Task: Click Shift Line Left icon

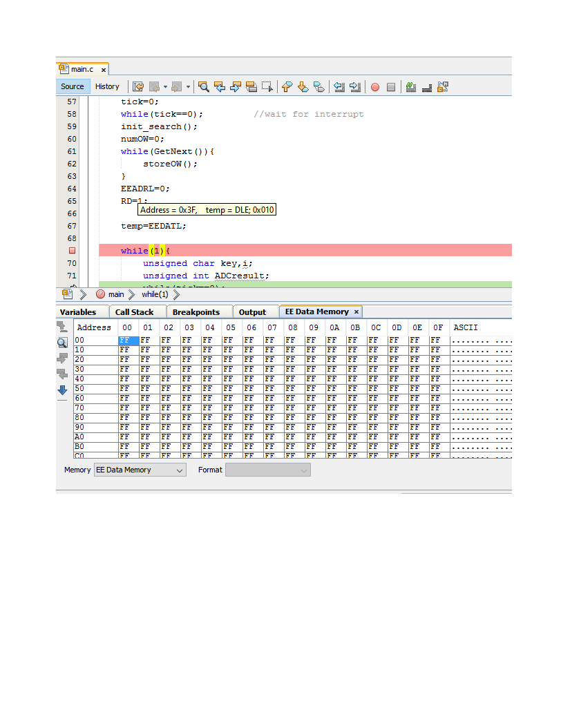Action: [x=339, y=87]
